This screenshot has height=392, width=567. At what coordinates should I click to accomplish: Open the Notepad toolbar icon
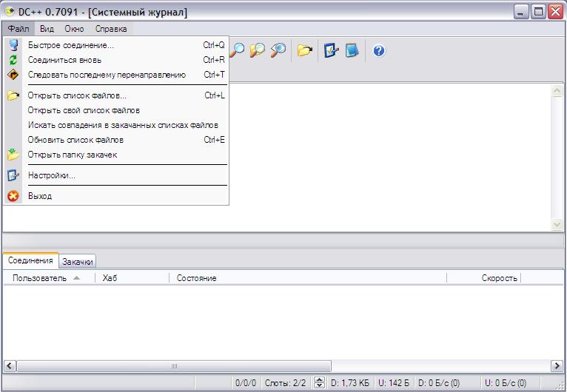(352, 50)
